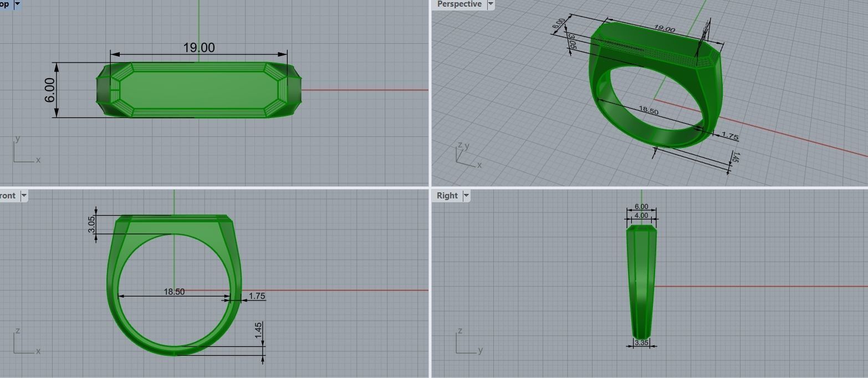
Task: Select the 1.75 dimension in Front view
Action: coord(257,296)
